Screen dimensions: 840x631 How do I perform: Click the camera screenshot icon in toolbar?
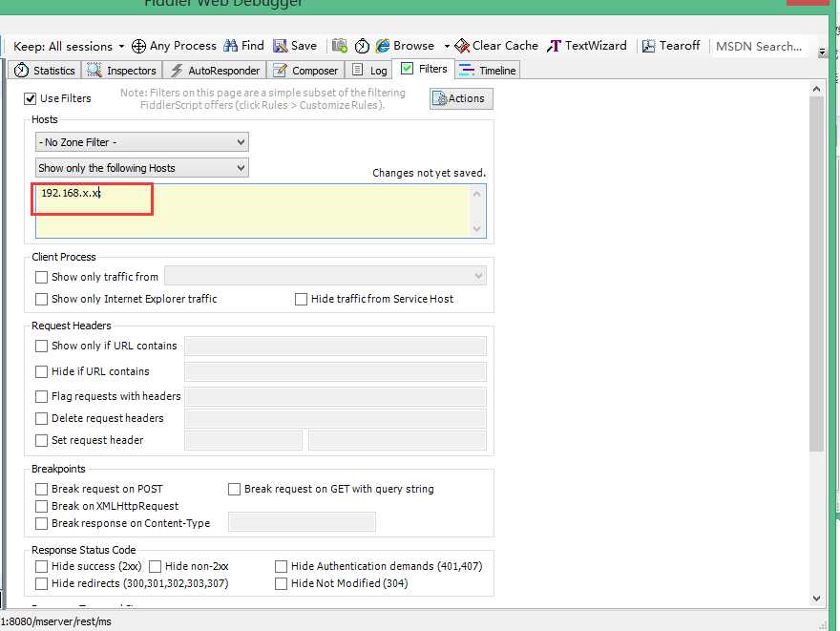pyautogui.click(x=340, y=46)
